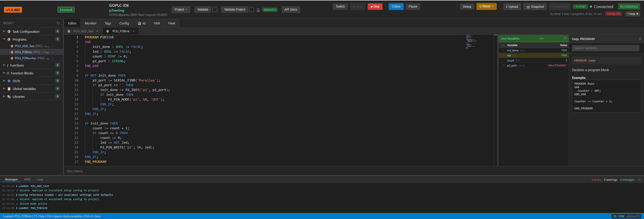
Task: Click the Search functions input field
Action: (605, 48)
